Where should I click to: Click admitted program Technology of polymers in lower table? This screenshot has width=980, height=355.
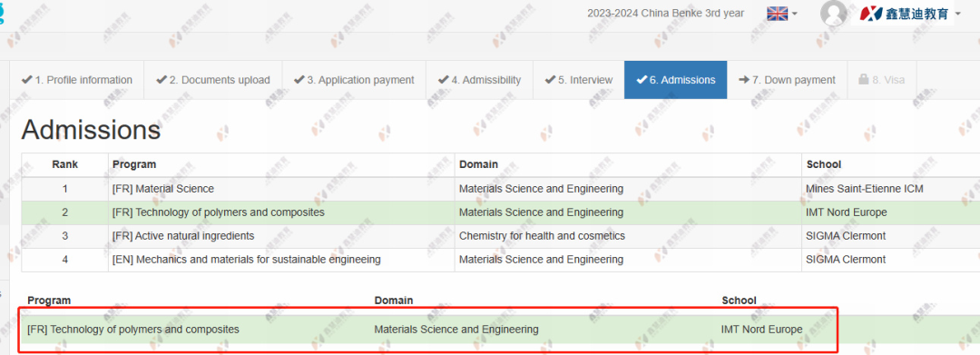pos(133,330)
